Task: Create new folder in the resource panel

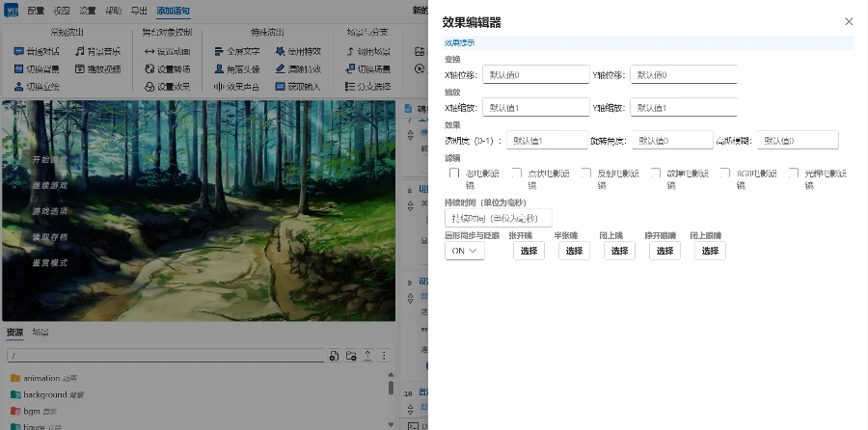Action: click(351, 356)
